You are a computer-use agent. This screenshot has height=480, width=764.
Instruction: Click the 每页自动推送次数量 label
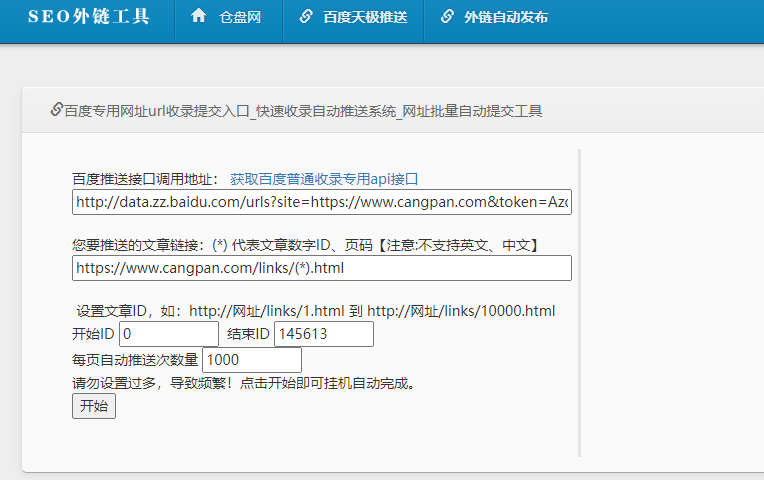tap(135, 360)
